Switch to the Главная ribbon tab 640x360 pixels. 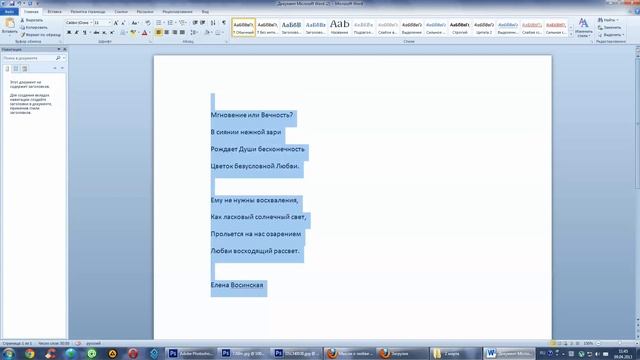pos(31,12)
